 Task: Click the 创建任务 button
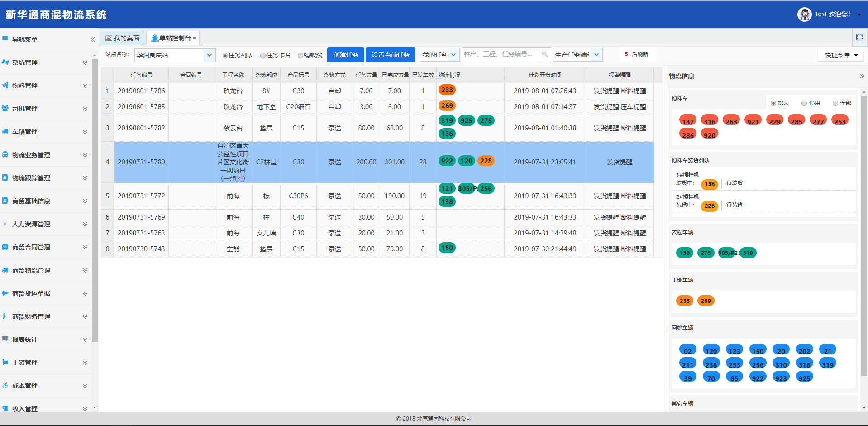pyautogui.click(x=345, y=55)
